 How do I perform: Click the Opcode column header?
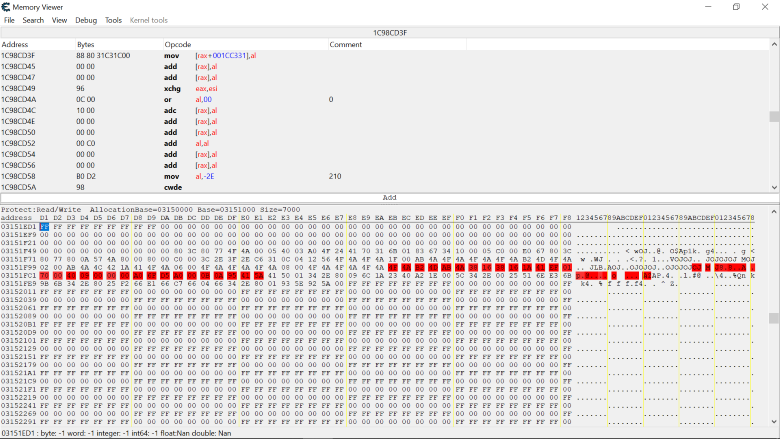click(246, 44)
